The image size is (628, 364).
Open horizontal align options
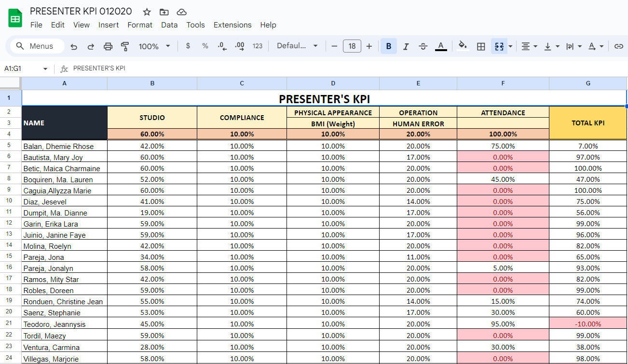529,46
